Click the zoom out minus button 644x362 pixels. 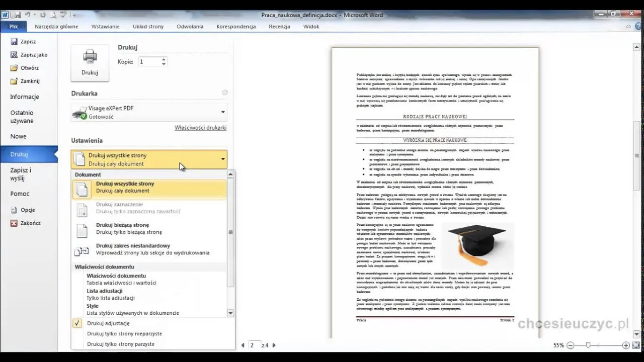click(570, 345)
